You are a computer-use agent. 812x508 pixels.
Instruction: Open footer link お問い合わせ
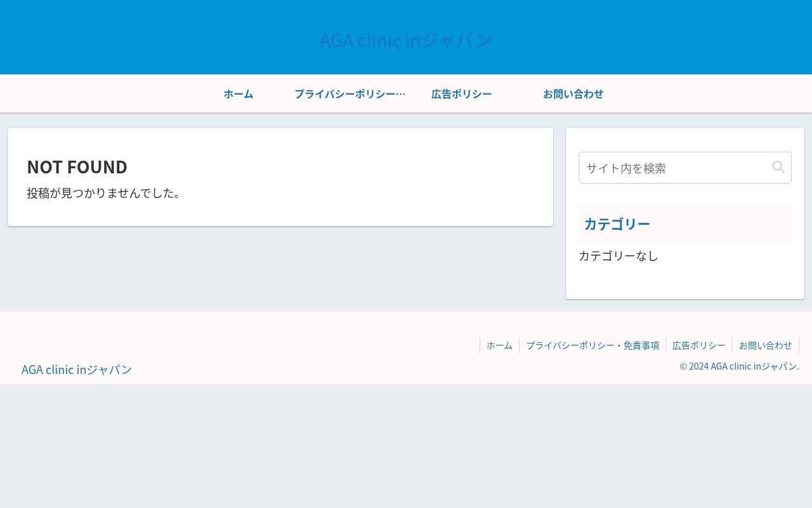pos(766,345)
